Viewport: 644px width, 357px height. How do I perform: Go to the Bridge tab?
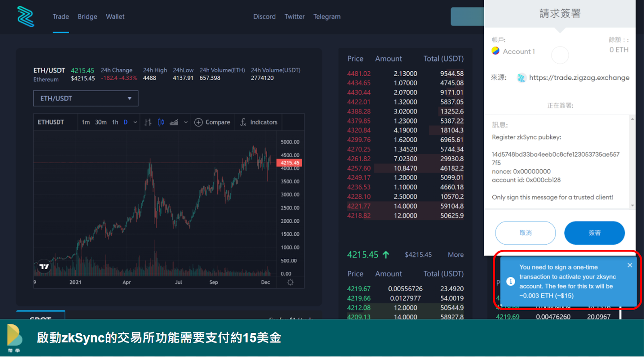point(87,17)
